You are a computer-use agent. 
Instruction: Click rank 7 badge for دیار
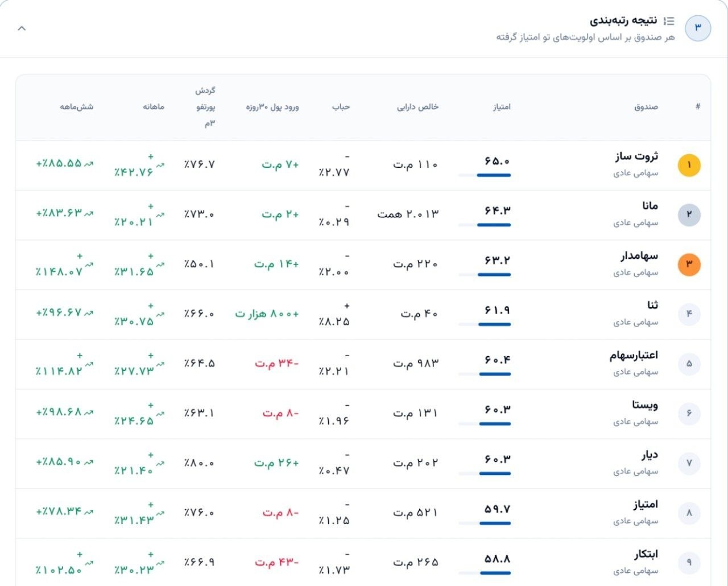(689, 463)
